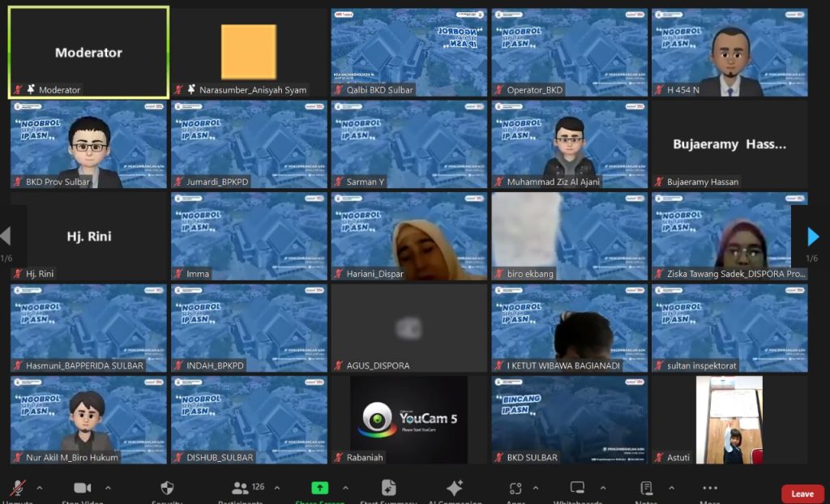Open the AI Companion sparkle icon
This screenshot has width=830, height=504.
[455, 488]
